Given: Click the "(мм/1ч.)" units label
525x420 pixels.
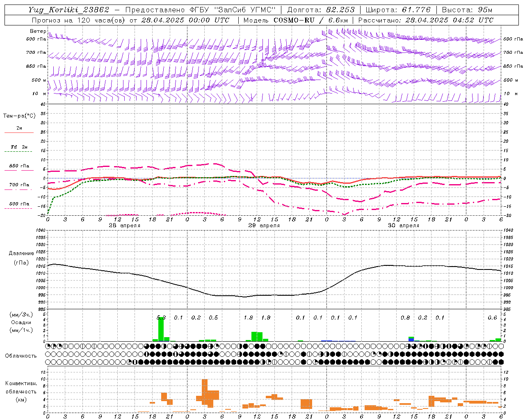Looking at the screenshot, I should point(21,330).
